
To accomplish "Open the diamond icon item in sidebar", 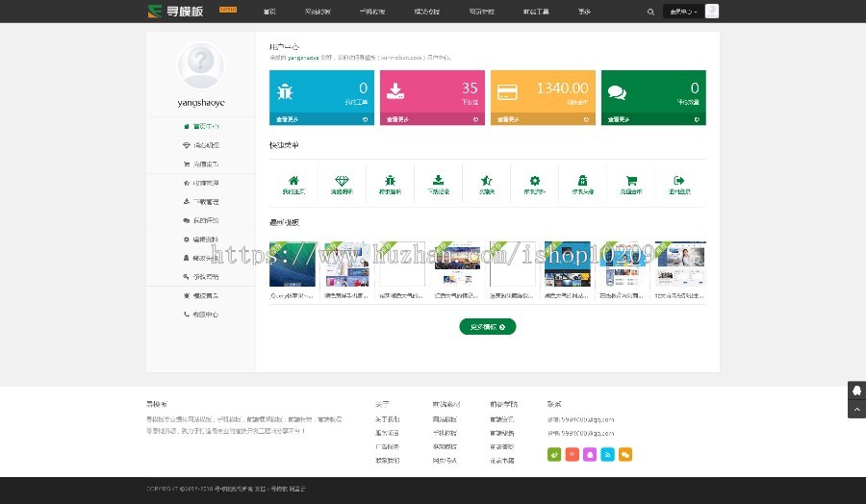I will (201, 145).
